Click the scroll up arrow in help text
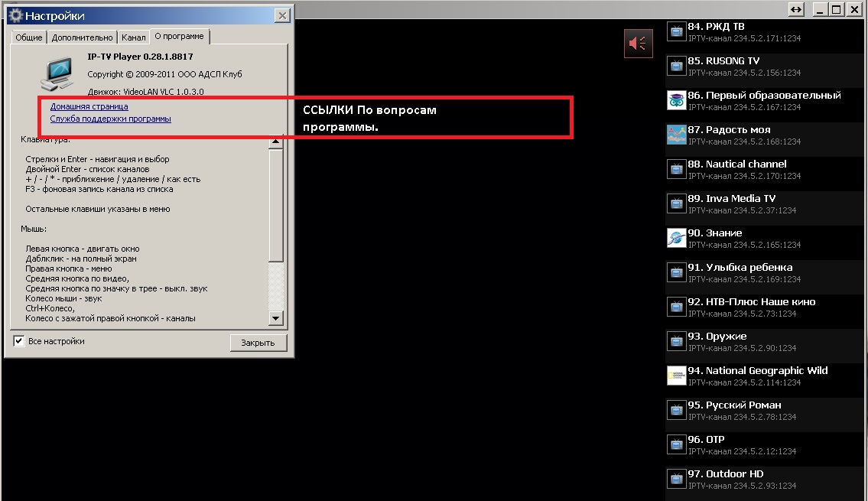Screen dimensions: 868x501 (x=275, y=142)
